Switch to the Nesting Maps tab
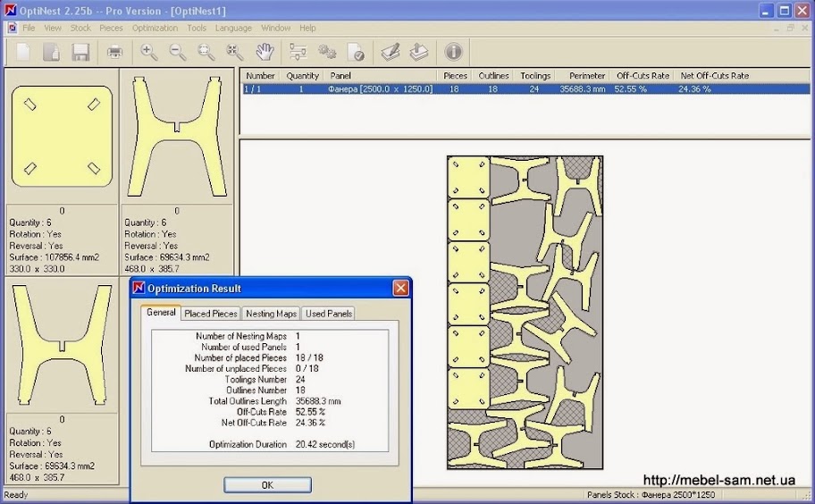Screen dimensions: 815x504 [x=272, y=314]
